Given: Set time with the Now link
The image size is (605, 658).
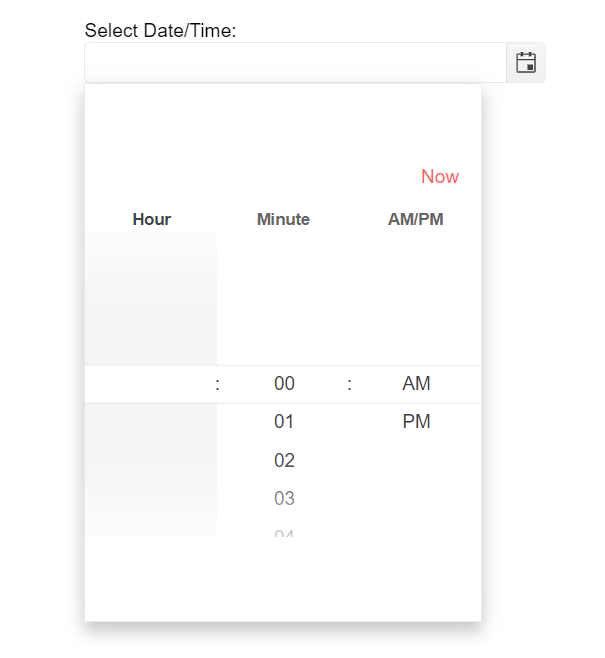Looking at the screenshot, I should 440,176.
